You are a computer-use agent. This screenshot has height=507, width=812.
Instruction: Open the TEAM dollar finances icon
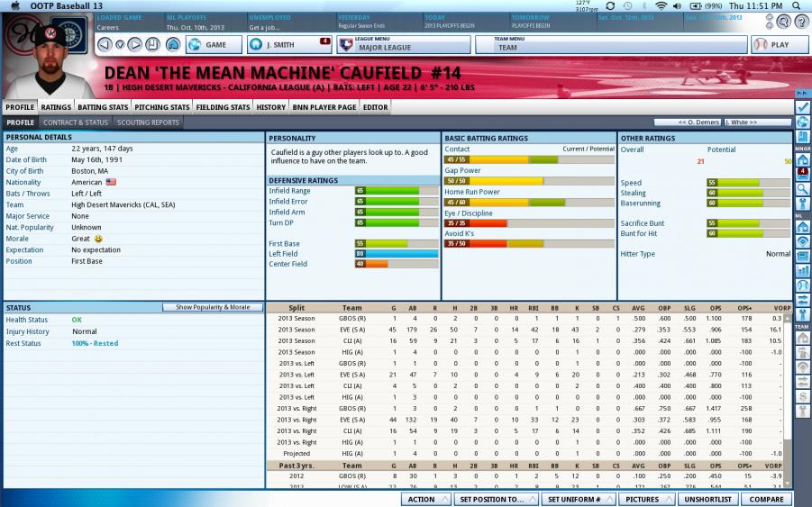[x=803, y=396]
